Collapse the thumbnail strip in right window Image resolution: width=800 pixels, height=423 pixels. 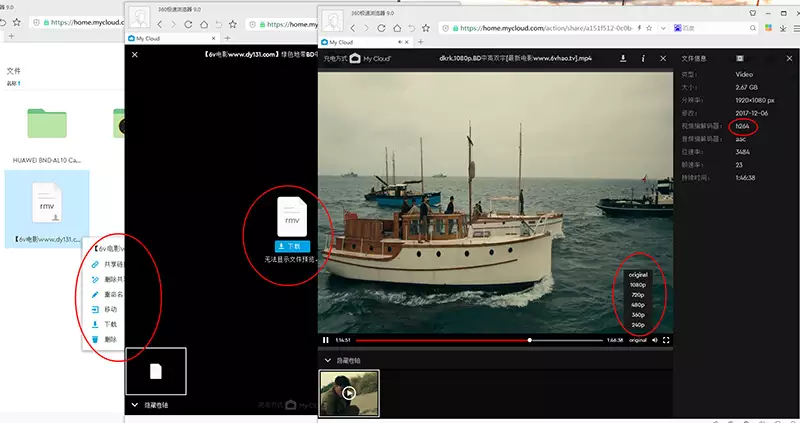tap(328, 360)
